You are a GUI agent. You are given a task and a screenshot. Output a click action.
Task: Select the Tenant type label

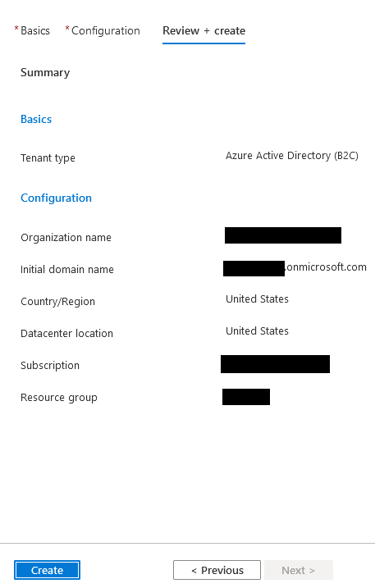(x=48, y=158)
